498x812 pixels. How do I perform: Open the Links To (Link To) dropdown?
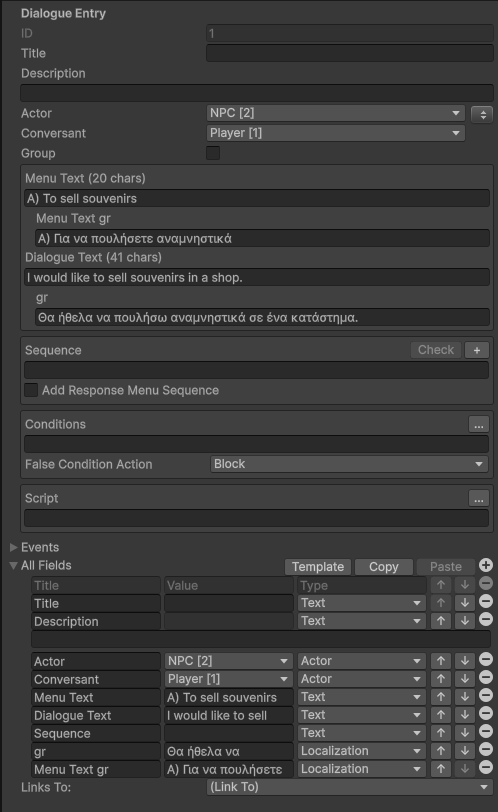(349, 787)
